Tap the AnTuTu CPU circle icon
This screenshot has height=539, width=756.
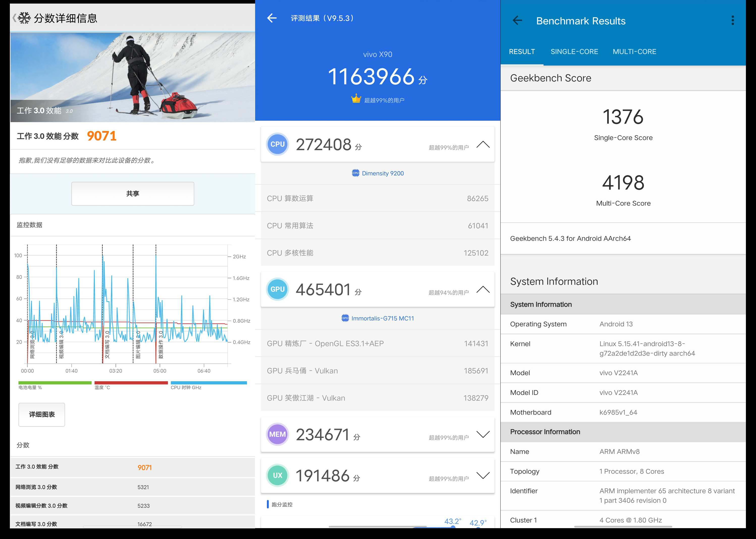(x=278, y=144)
